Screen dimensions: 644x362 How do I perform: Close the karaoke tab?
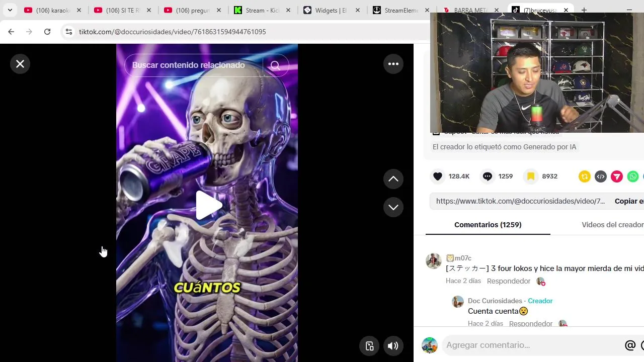[x=79, y=10]
